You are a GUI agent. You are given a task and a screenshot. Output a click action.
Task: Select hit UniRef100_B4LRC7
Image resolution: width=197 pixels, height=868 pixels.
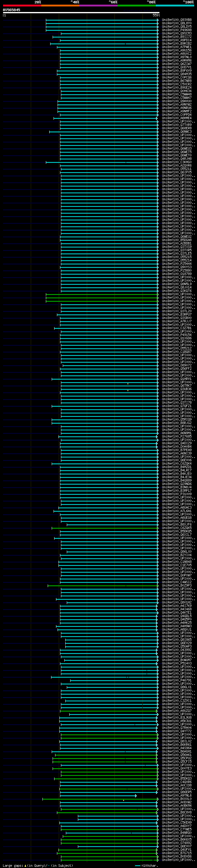[176, 470]
